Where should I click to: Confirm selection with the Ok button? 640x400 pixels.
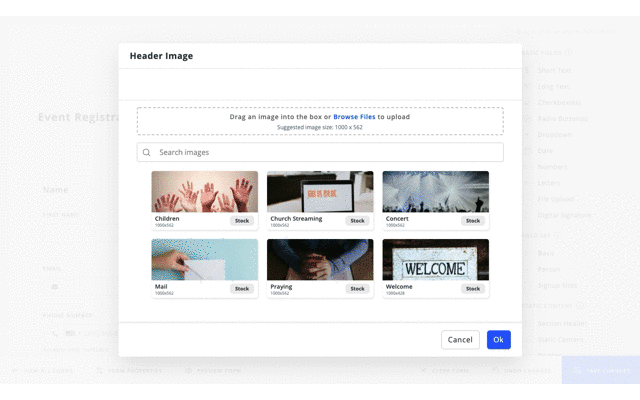point(498,340)
